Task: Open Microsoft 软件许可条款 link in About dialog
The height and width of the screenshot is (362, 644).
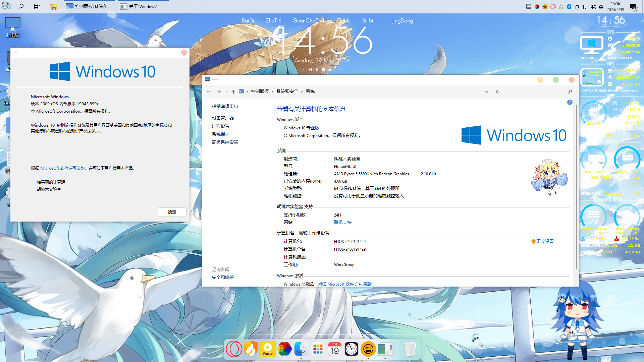Action: pyautogui.click(x=62, y=168)
